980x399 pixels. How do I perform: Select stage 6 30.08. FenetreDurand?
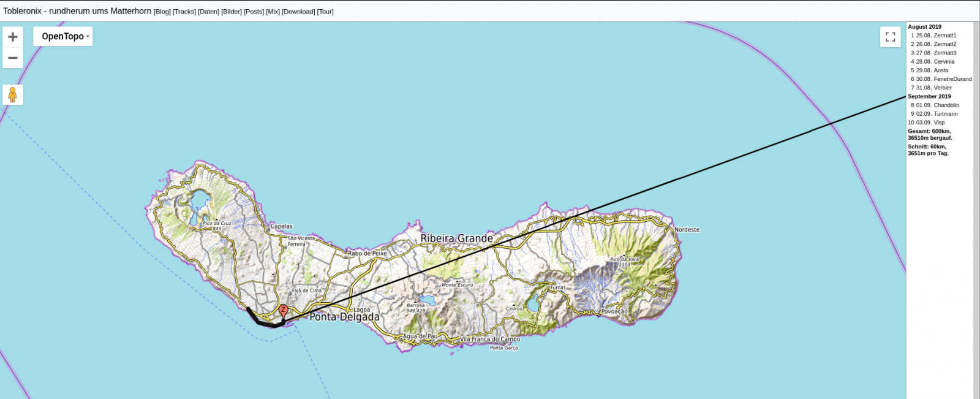pyautogui.click(x=940, y=79)
